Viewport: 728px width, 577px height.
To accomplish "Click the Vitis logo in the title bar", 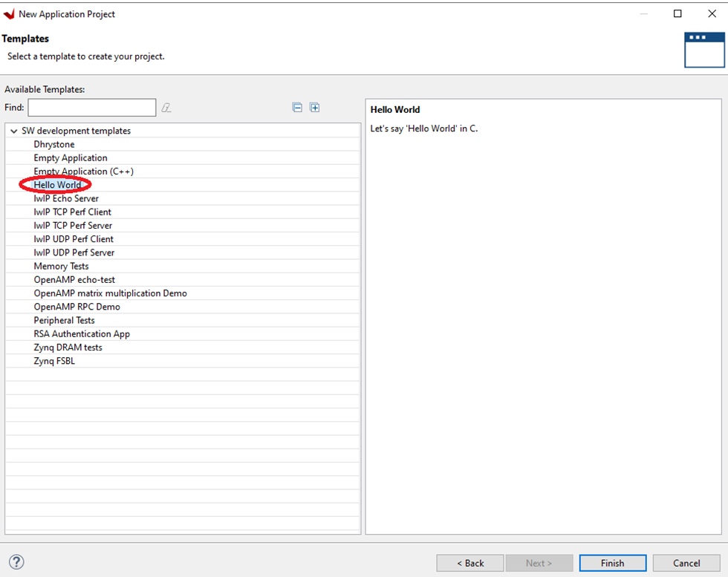I will (9, 14).
